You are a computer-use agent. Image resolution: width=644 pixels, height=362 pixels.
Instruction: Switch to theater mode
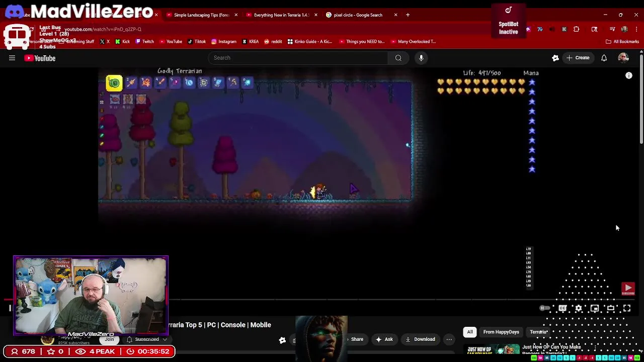click(611, 308)
